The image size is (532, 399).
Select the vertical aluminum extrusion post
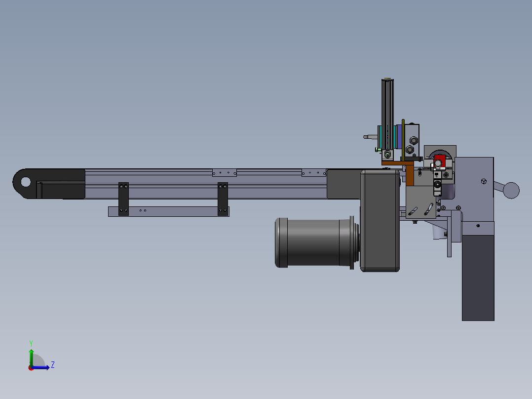387,111
